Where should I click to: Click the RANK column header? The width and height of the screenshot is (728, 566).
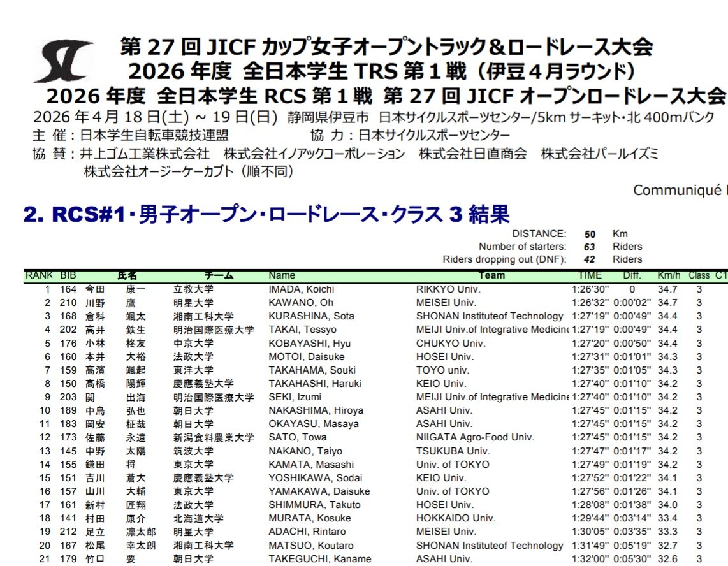(x=39, y=275)
